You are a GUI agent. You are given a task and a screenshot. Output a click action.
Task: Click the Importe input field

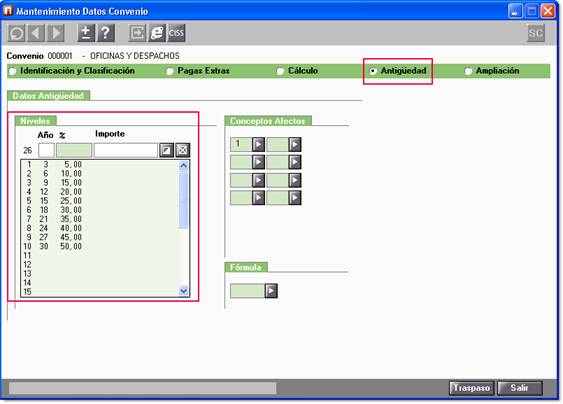[x=126, y=150]
